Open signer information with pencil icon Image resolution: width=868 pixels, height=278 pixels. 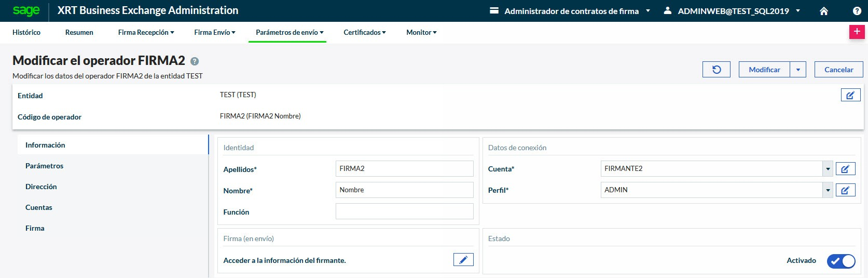click(x=463, y=260)
